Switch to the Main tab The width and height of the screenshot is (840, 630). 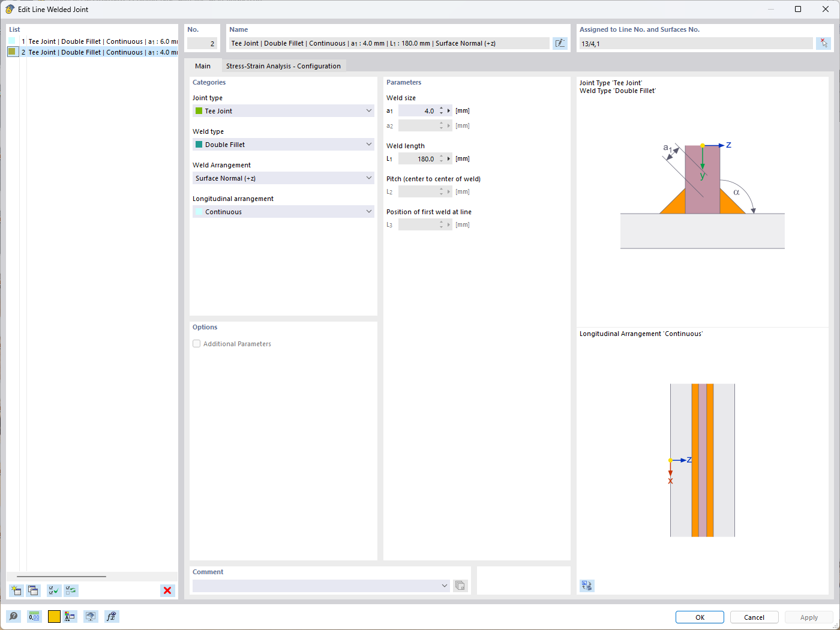(203, 66)
